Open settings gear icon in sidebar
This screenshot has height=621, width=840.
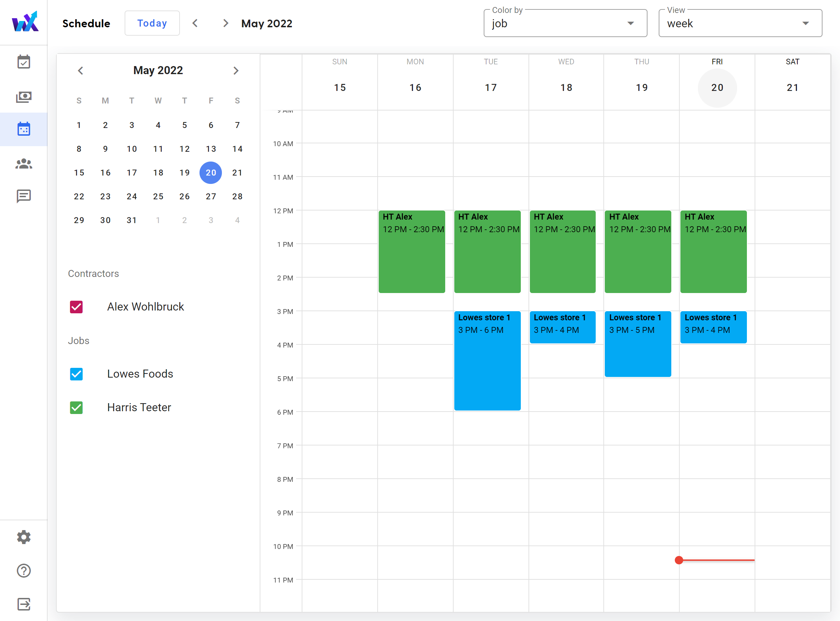pos(24,537)
